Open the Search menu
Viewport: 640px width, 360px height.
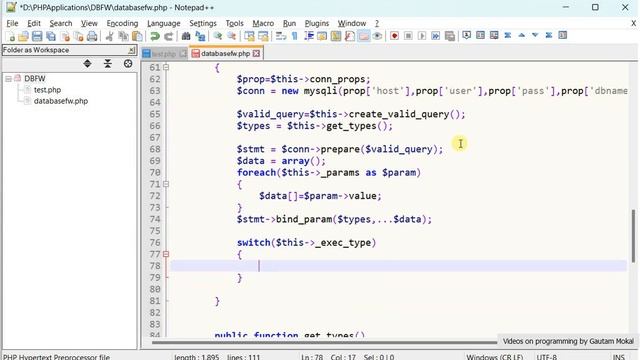point(61,23)
